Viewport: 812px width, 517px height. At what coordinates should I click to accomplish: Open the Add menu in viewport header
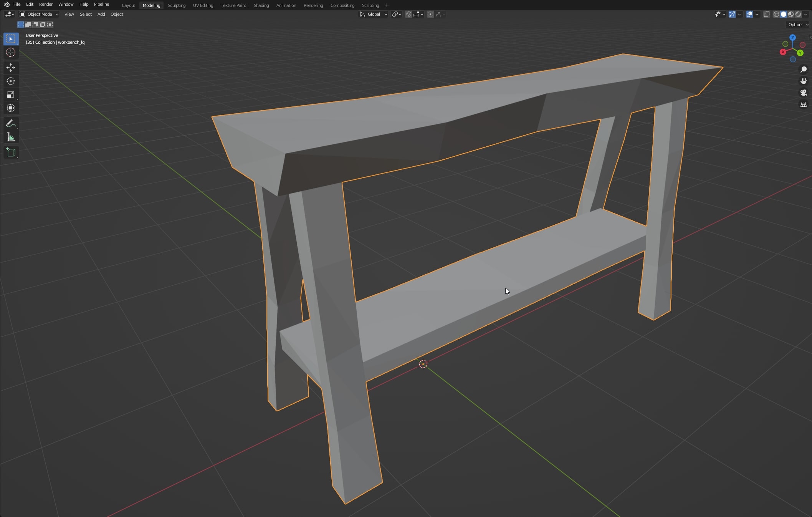(x=101, y=14)
